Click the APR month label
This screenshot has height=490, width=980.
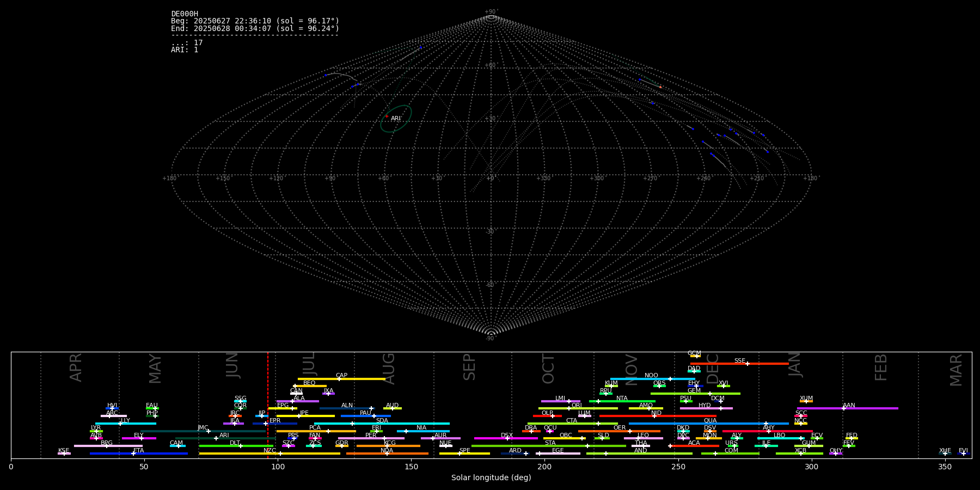pos(76,367)
